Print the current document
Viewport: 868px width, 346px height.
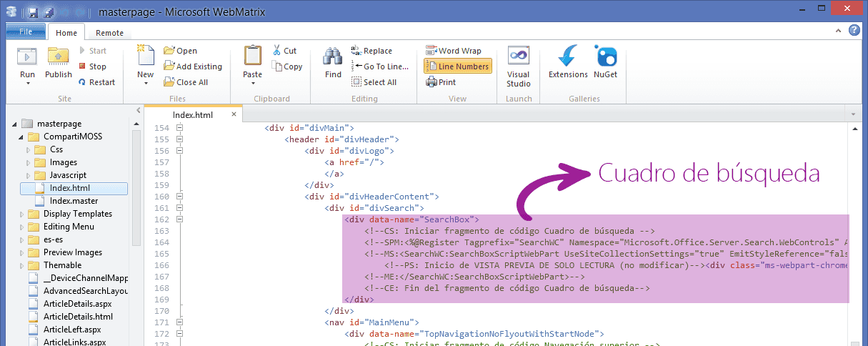tap(441, 82)
